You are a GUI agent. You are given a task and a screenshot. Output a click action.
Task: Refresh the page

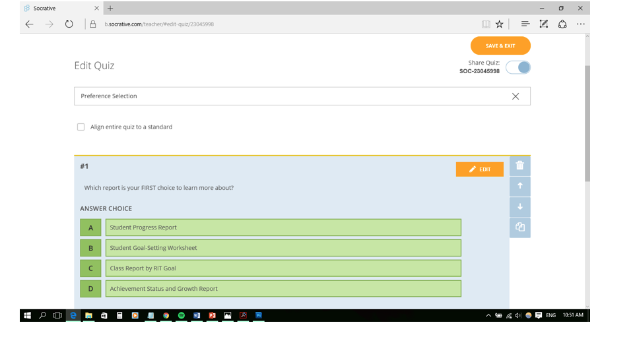tap(69, 24)
